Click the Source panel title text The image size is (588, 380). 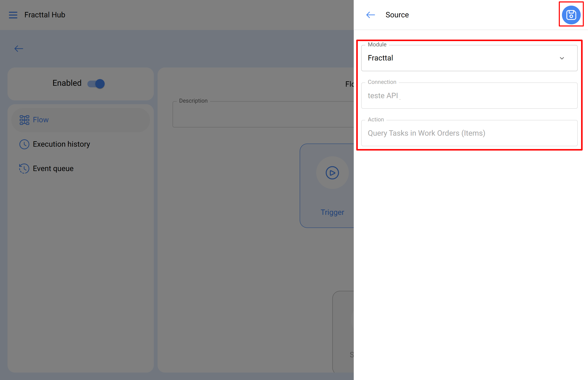397,15
